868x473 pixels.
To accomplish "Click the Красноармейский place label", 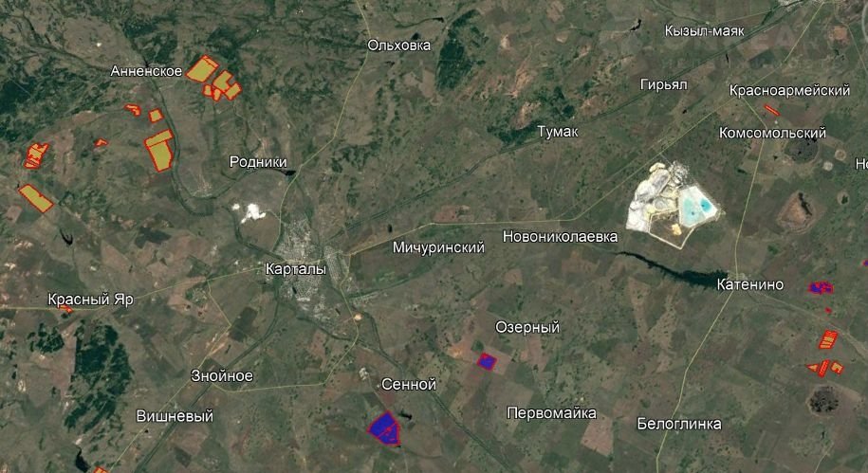I will pyautogui.click(x=789, y=90).
